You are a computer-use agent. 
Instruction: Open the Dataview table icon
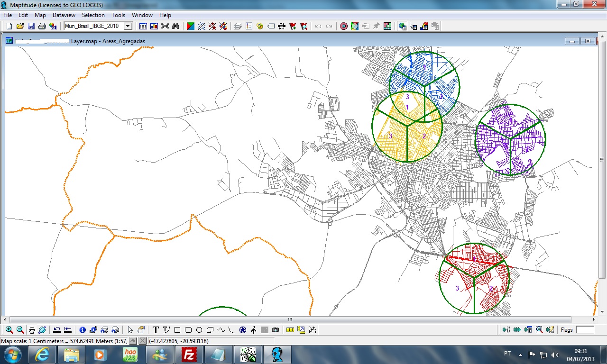(x=143, y=26)
